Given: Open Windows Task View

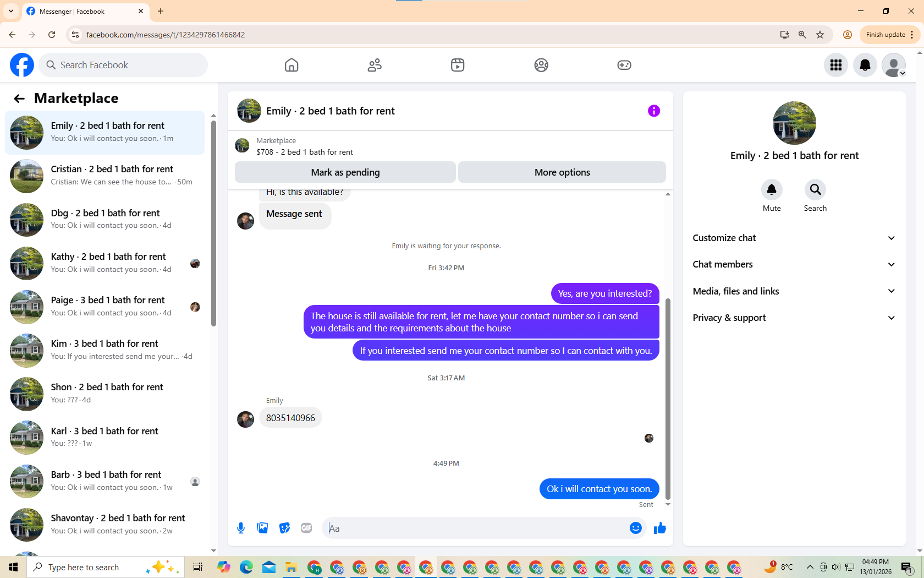Looking at the screenshot, I should [x=198, y=567].
